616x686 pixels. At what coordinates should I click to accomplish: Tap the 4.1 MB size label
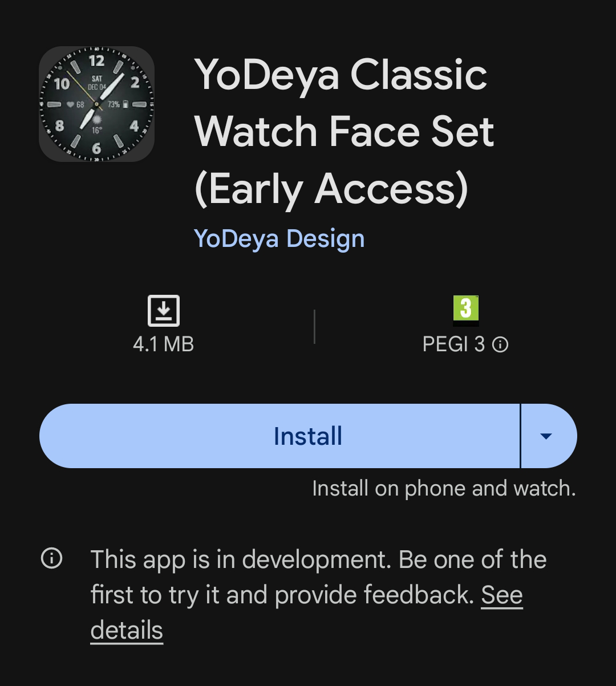(164, 344)
